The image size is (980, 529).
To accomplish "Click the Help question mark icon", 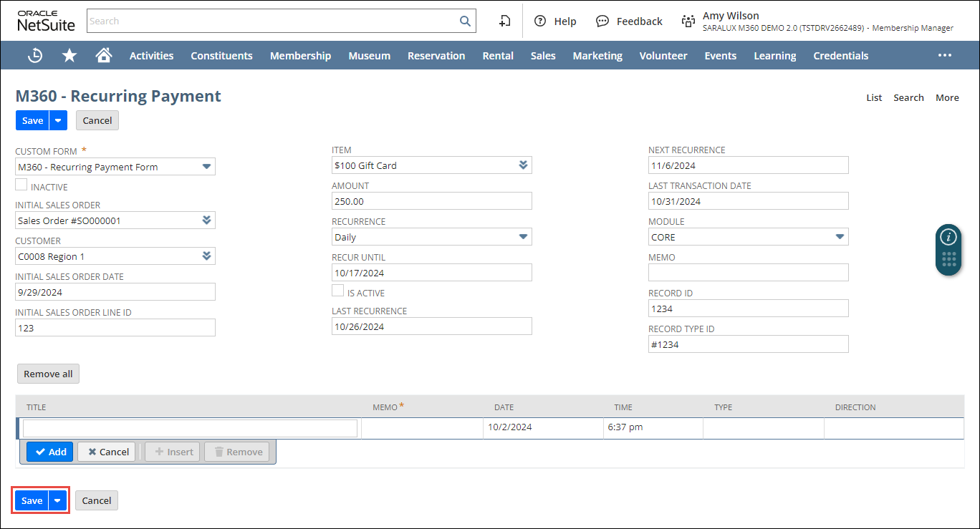I will point(540,21).
